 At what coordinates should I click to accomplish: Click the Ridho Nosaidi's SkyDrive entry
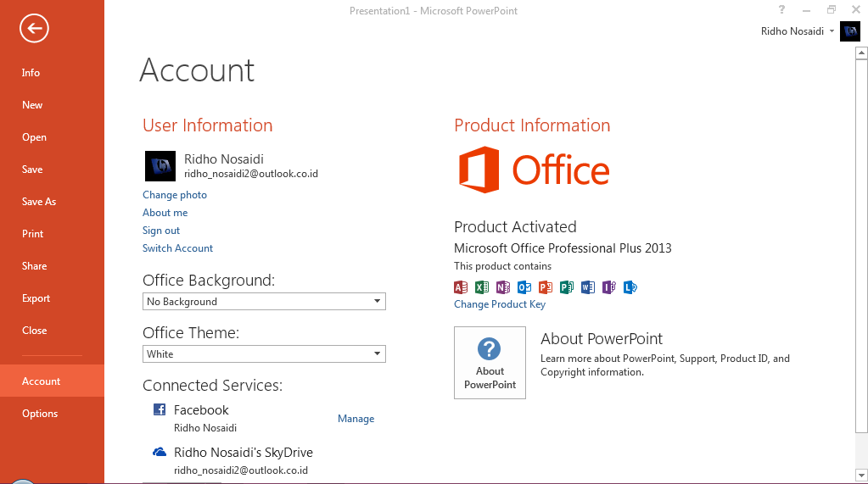tap(244, 453)
